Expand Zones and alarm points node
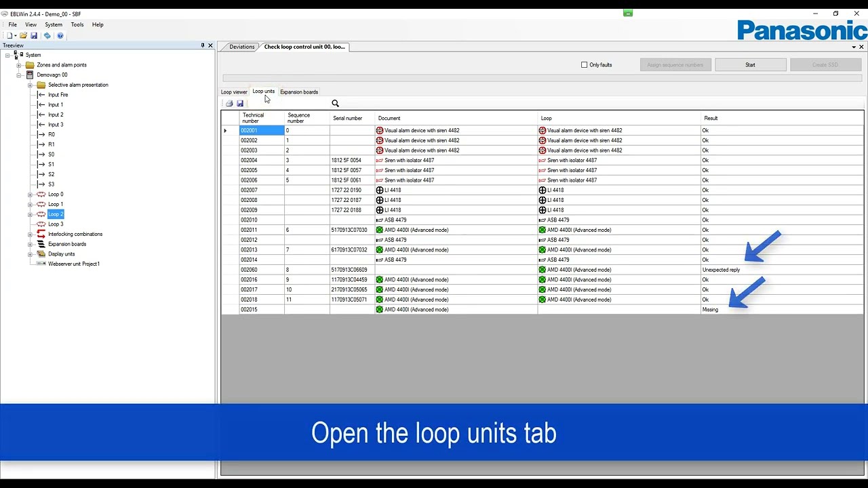 [x=19, y=65]
